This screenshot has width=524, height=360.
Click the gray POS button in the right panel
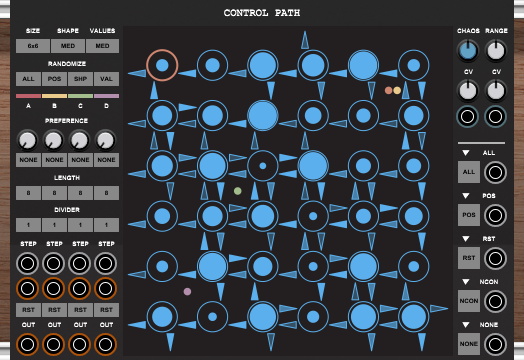coord(469,215)
